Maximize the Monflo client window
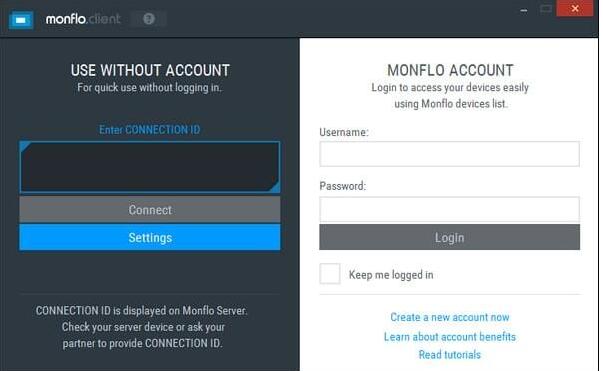 (x=546, y=9)
